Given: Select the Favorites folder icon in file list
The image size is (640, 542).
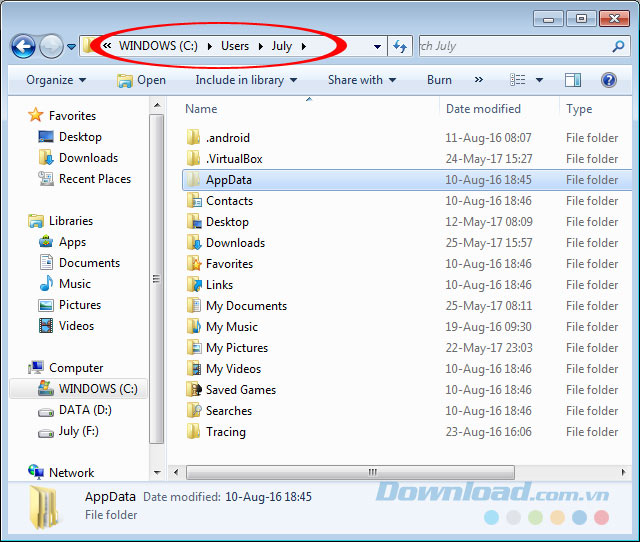Looking at the screenshot, I should 194,264.
